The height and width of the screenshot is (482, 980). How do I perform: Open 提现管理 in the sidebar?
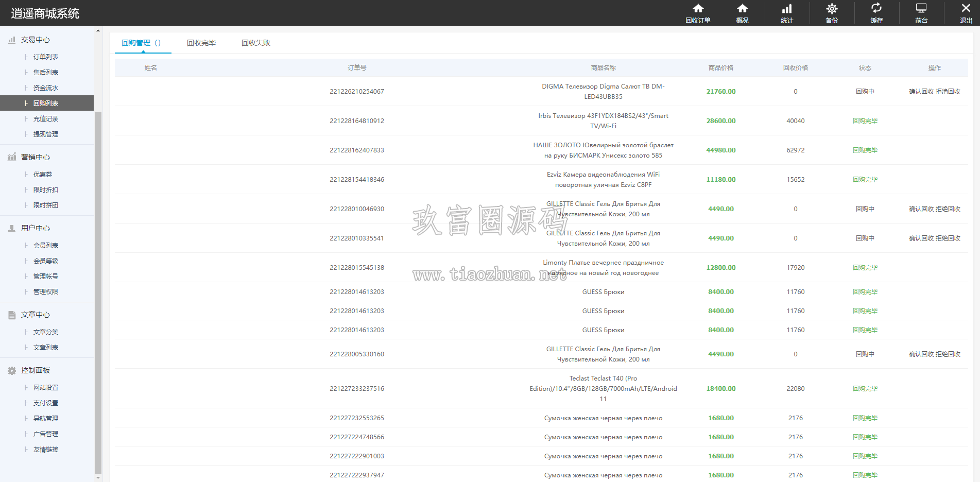click(x=46, y=134)
